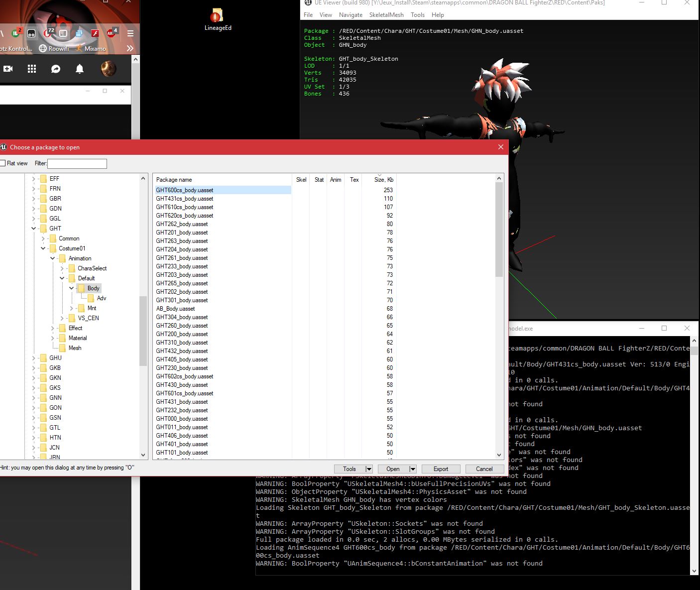
Task: Select the CharaSelect folder icon
Action: click(72, 268)
